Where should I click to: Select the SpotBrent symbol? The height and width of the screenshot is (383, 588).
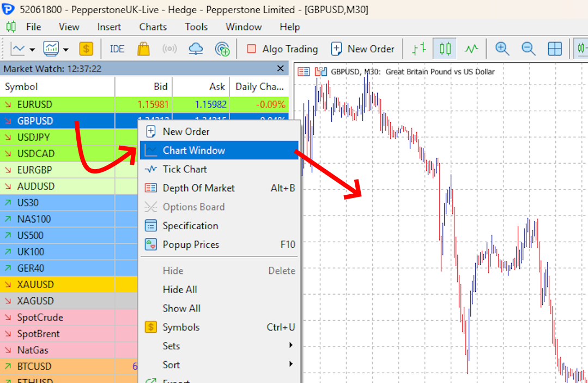[39, 334]
